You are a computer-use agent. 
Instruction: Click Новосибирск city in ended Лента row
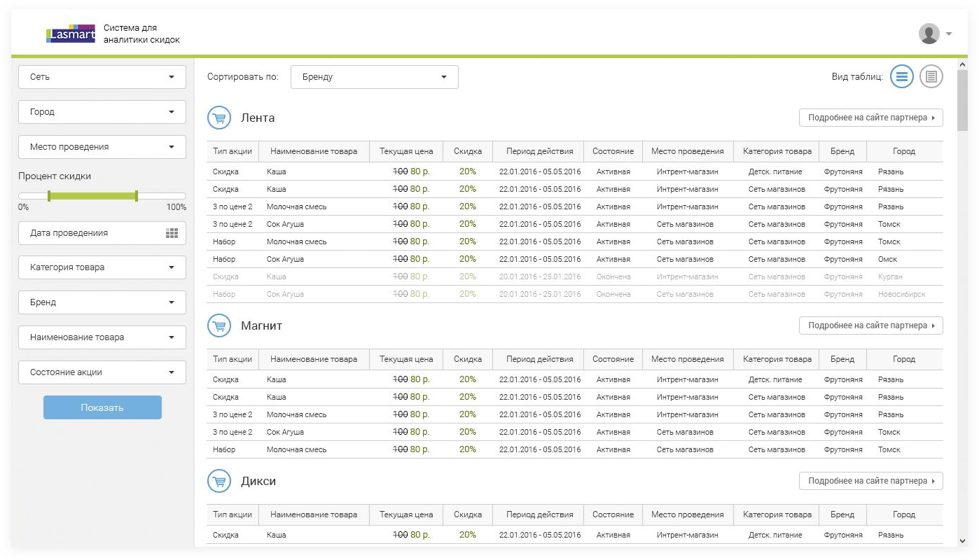pos(902,294)
